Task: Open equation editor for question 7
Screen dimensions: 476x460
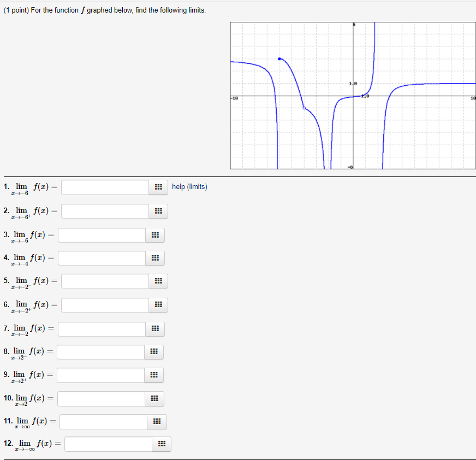Action: 155,328
